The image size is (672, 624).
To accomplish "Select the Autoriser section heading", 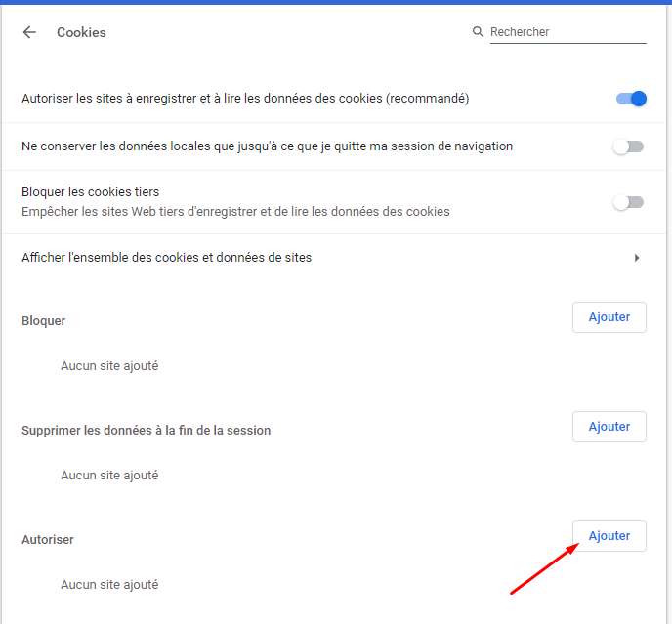I will click(48, 540).
